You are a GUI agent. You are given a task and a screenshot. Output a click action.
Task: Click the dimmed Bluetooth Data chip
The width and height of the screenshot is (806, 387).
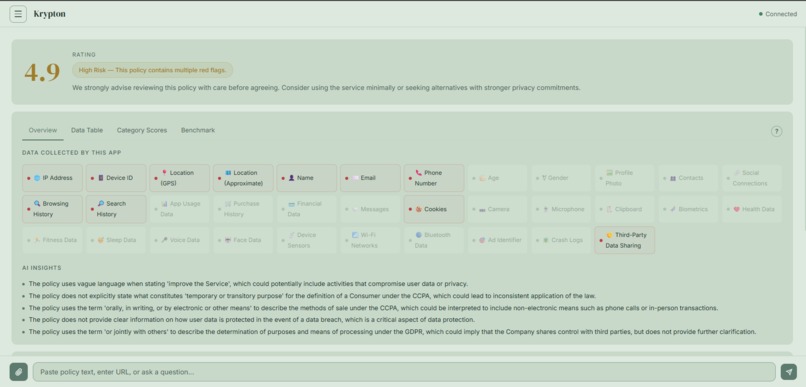[x=434, y=240]
